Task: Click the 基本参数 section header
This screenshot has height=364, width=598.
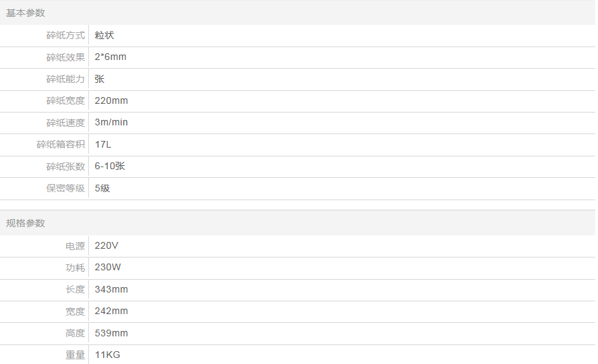Action: coord(26,13)
